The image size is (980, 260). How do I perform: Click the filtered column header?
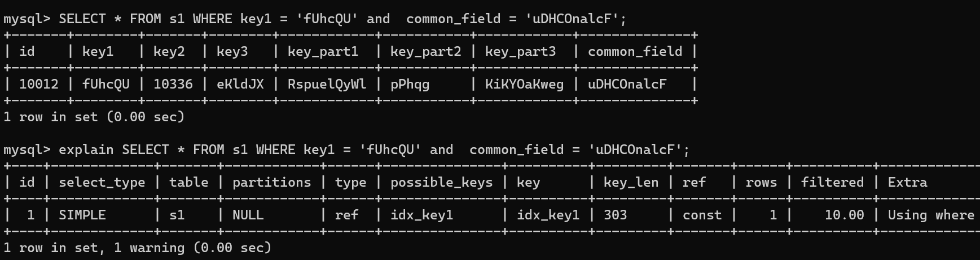pos(832,183)
